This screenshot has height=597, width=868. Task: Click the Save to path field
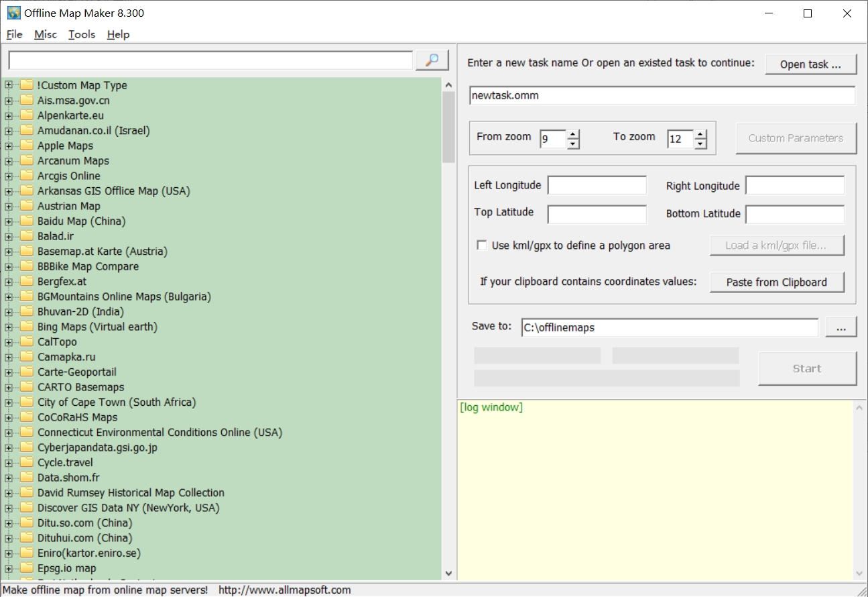(x=670, y=327)
